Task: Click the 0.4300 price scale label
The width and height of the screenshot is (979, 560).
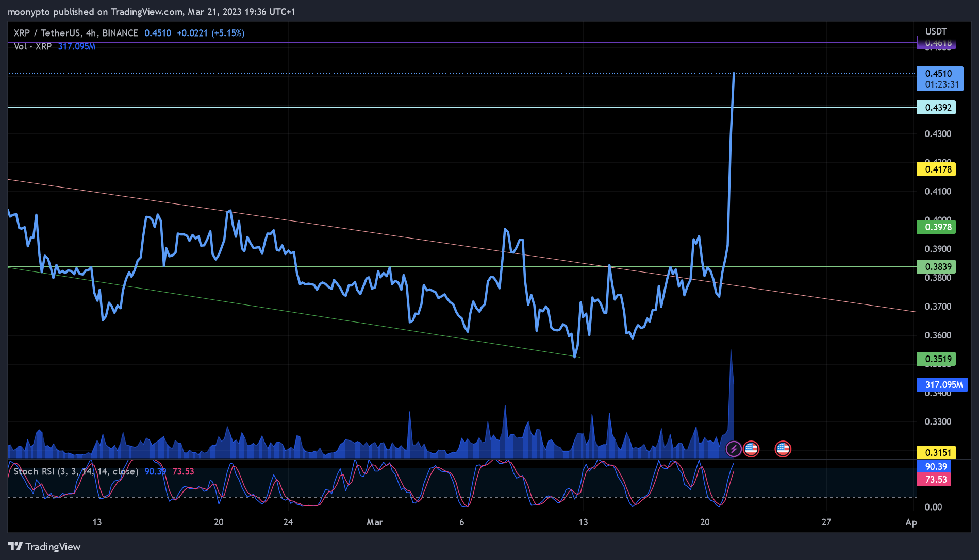Action: [938, 134]
